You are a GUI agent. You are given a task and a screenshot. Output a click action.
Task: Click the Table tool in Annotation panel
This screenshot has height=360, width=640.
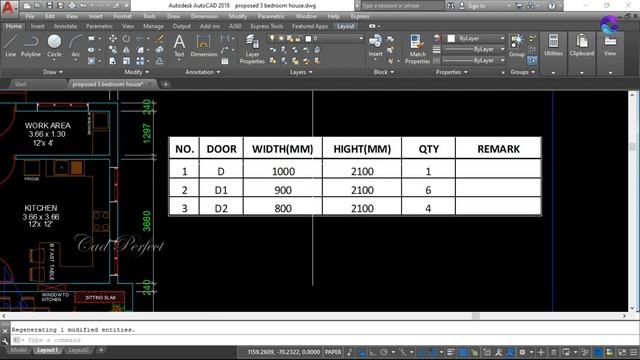point(225,61)
